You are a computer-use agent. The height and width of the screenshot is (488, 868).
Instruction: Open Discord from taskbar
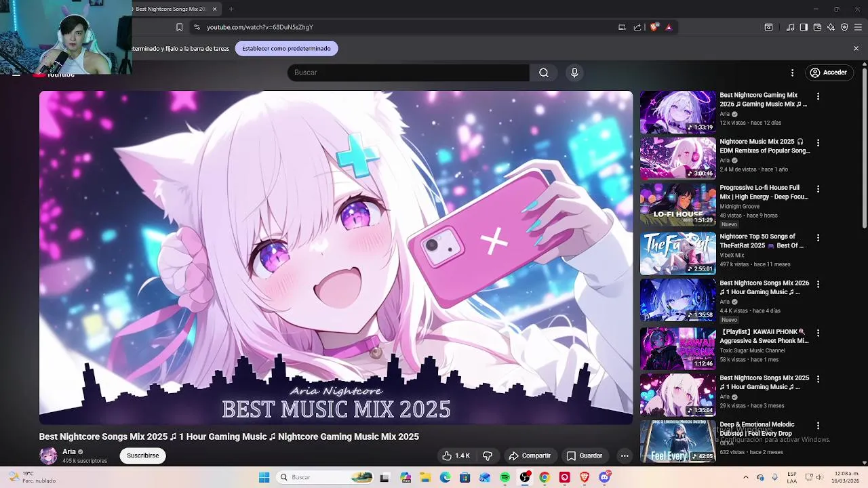pyautogui.click(x=604, y=477)
